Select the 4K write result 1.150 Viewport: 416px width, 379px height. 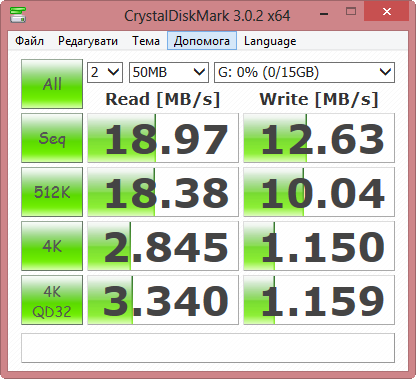[319, 246]
